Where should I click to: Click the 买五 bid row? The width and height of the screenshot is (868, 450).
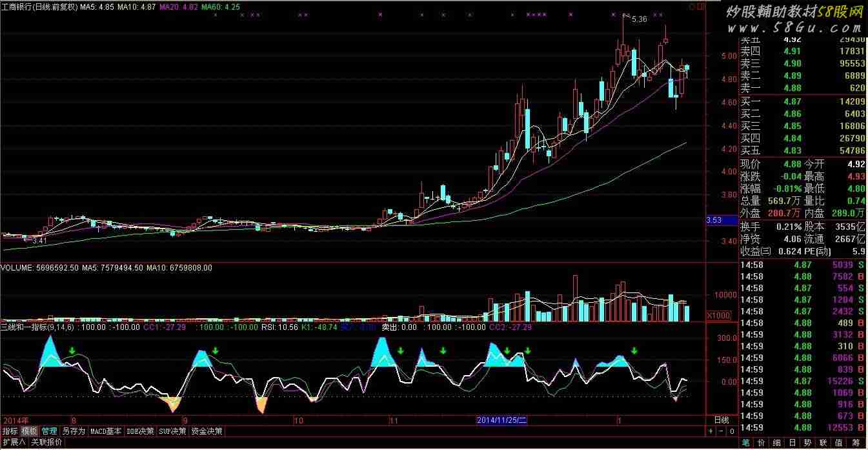coord(802,150)
